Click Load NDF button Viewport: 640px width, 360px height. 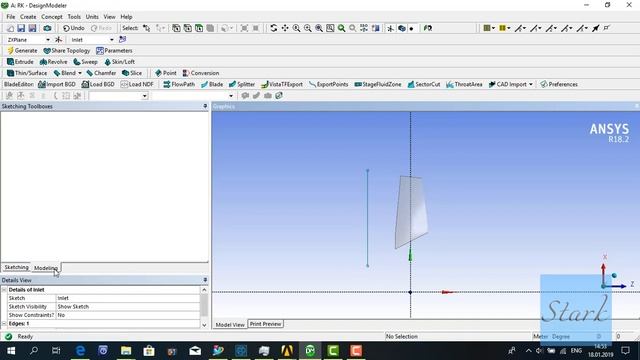[x=137, y=84]
